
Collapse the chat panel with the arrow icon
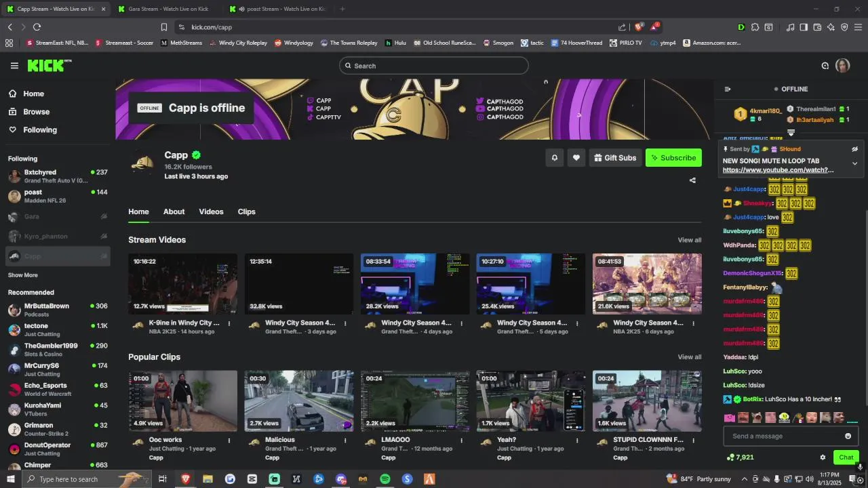click(728, 89)
